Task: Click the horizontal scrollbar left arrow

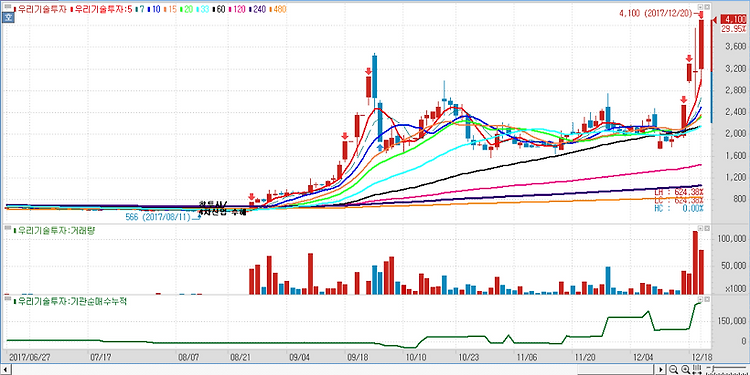Action: (5, 370)
